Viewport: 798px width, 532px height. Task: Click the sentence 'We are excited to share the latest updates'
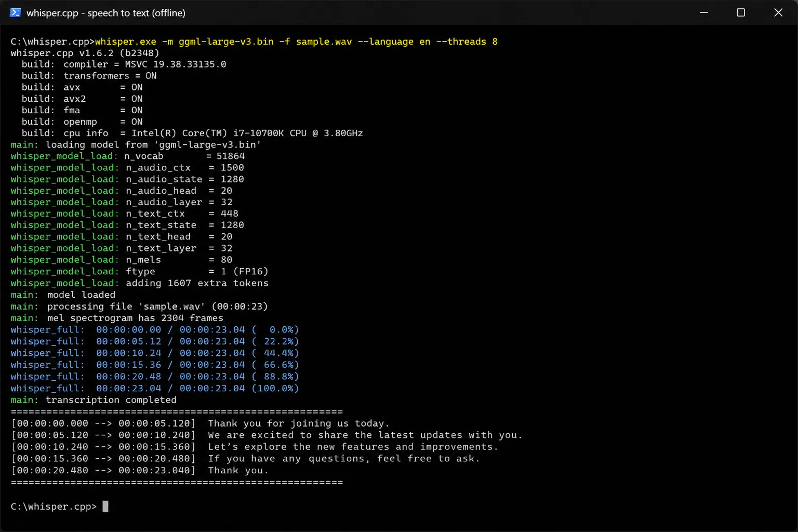[335, 435]
